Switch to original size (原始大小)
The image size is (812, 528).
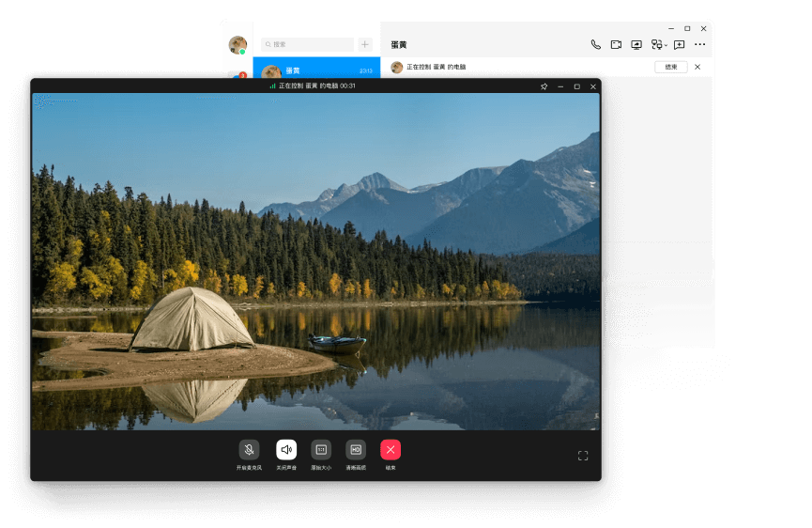pos(321,450)
